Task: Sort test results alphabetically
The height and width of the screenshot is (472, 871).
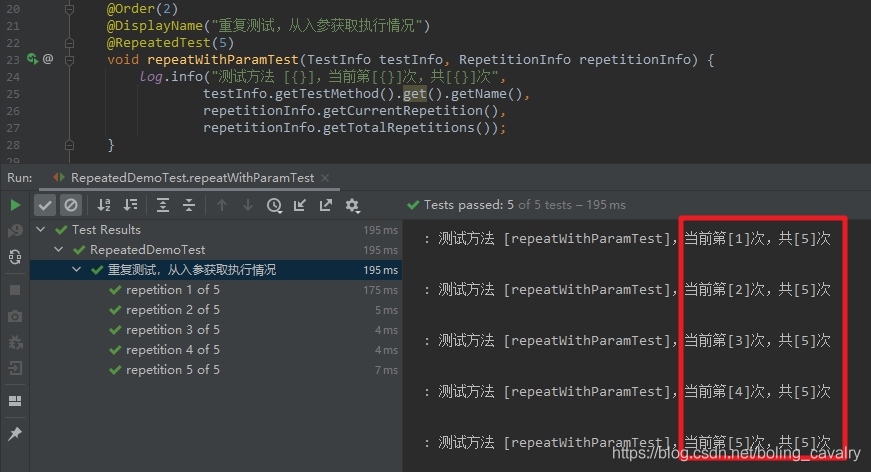Action: coord(104,205)
